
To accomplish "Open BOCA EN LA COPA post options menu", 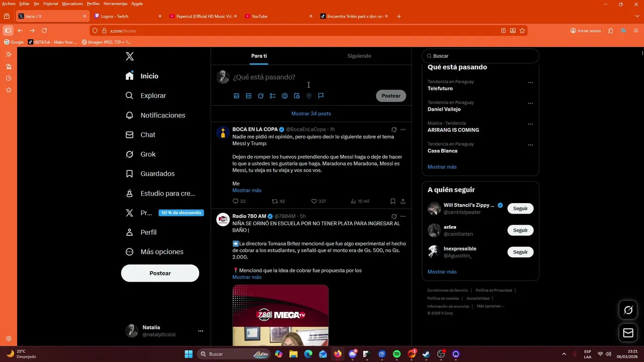I will [x=403, y=129].
